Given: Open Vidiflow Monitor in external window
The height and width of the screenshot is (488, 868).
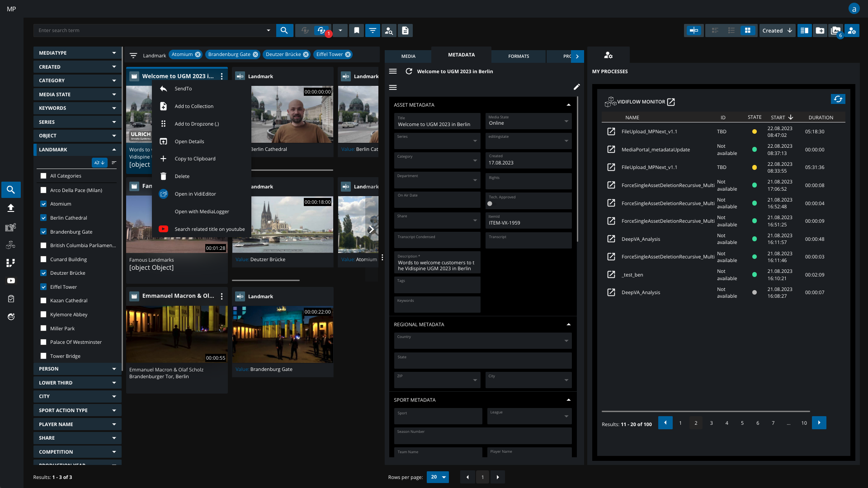Looking at the screenshot, I should [671, 102].
